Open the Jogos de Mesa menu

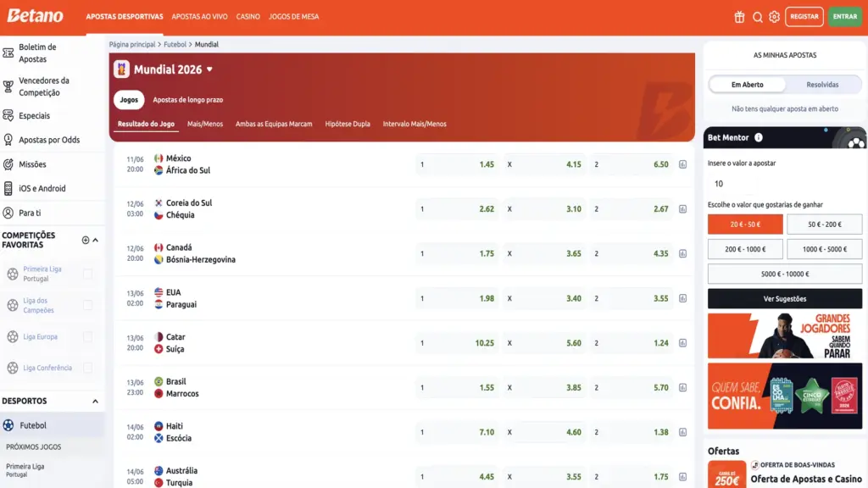[x=293, y=17]
